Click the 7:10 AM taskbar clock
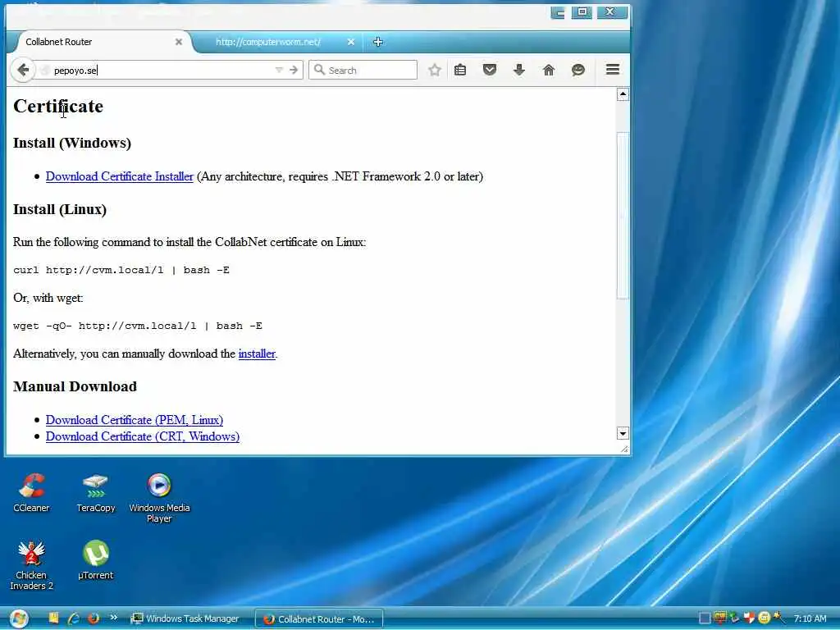 pos(810,619)
